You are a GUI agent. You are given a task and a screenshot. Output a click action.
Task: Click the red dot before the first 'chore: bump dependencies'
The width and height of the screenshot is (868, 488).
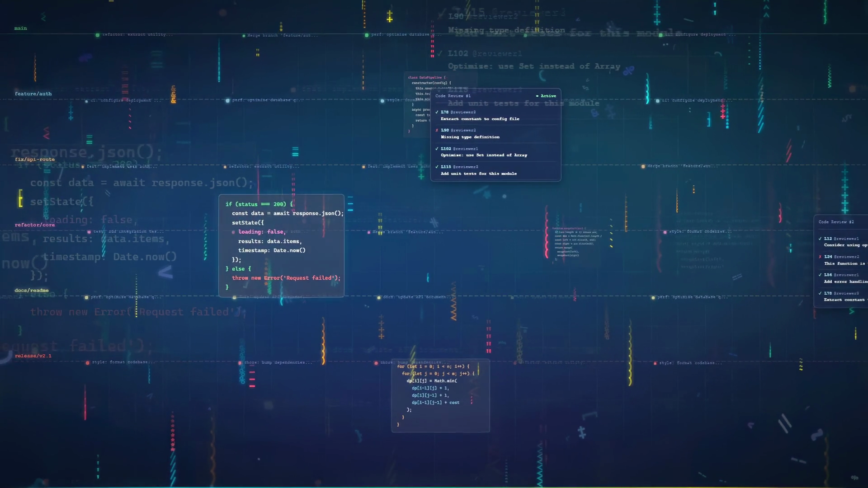(240, 362)
